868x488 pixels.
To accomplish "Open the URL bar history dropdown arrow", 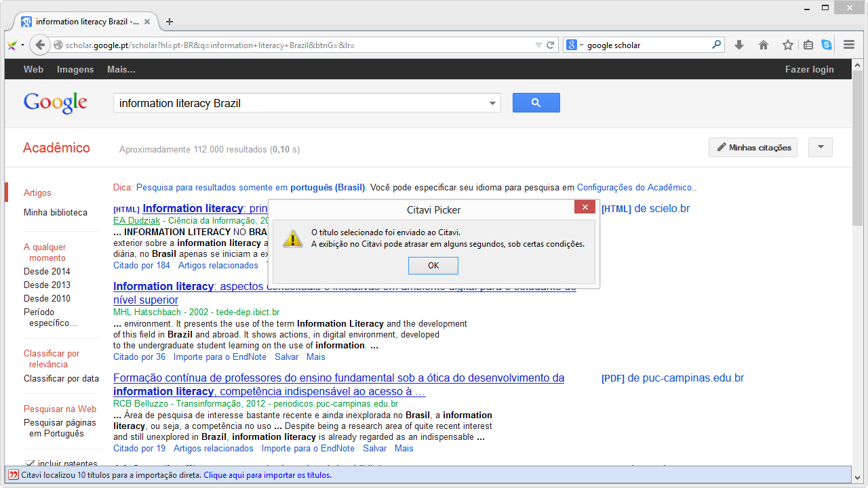I will (539, 45).
